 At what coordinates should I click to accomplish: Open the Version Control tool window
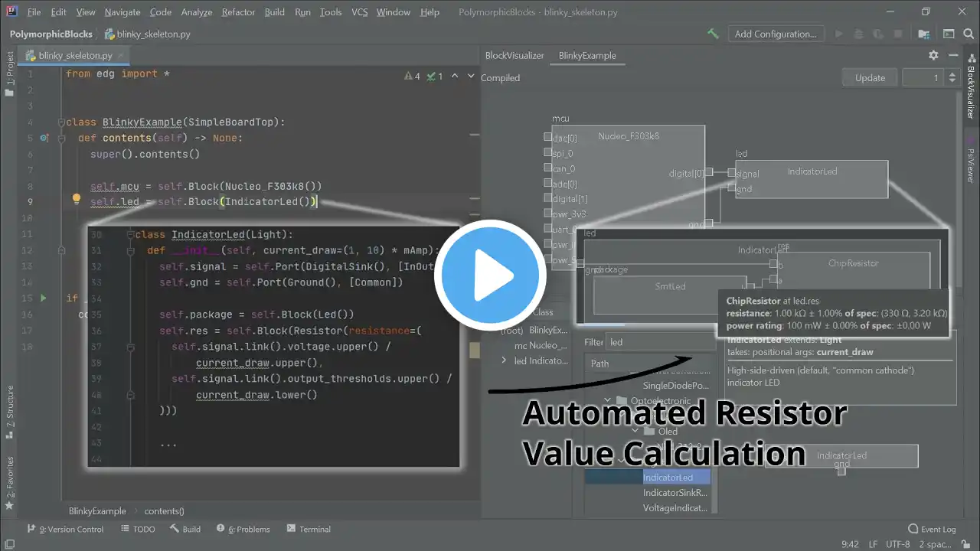pos(65,529)
